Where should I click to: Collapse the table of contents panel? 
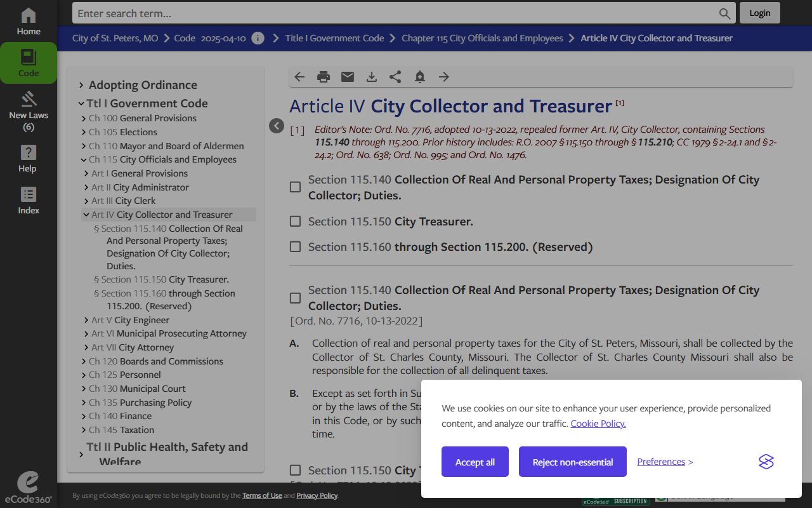(x=276, y=126)
